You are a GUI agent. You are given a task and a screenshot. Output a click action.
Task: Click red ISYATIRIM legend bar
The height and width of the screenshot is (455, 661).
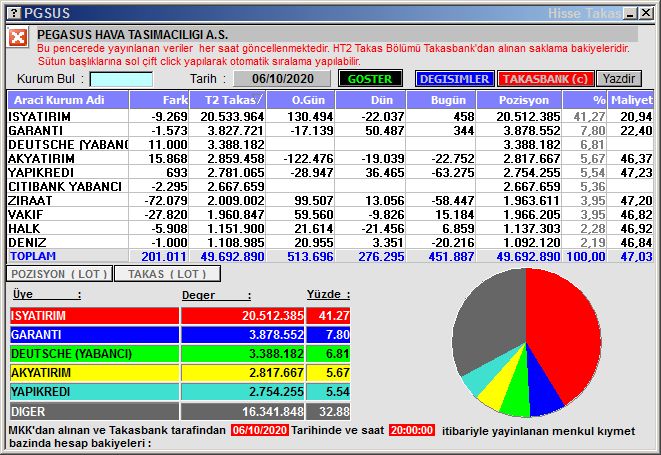click(x=94, y=315)
